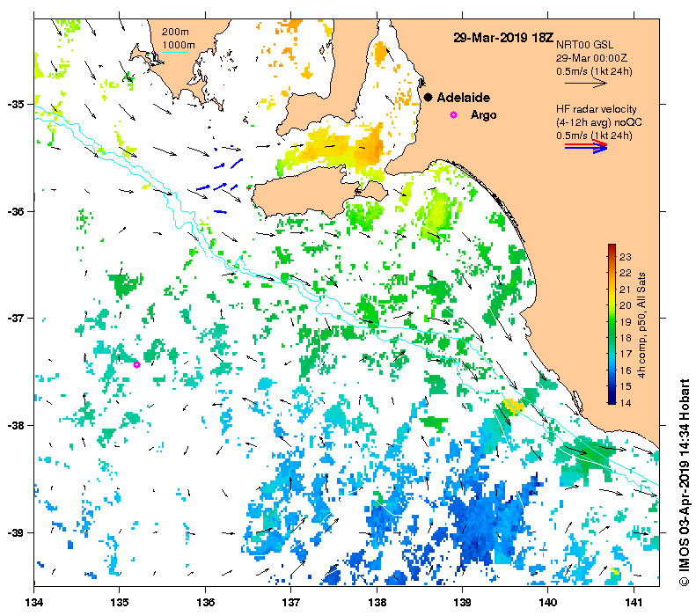Click the HF radar velocity label
Viewport: 696px width, 616px height.
click(596, 109)
